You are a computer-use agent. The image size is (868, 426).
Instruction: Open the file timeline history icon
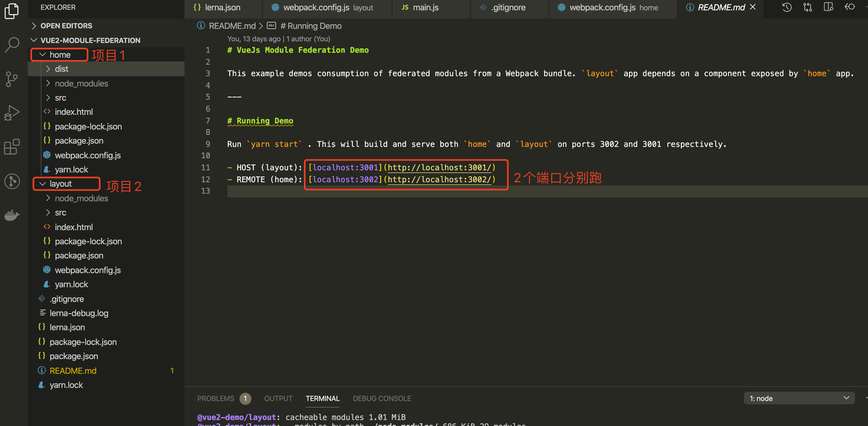[787, 7]
